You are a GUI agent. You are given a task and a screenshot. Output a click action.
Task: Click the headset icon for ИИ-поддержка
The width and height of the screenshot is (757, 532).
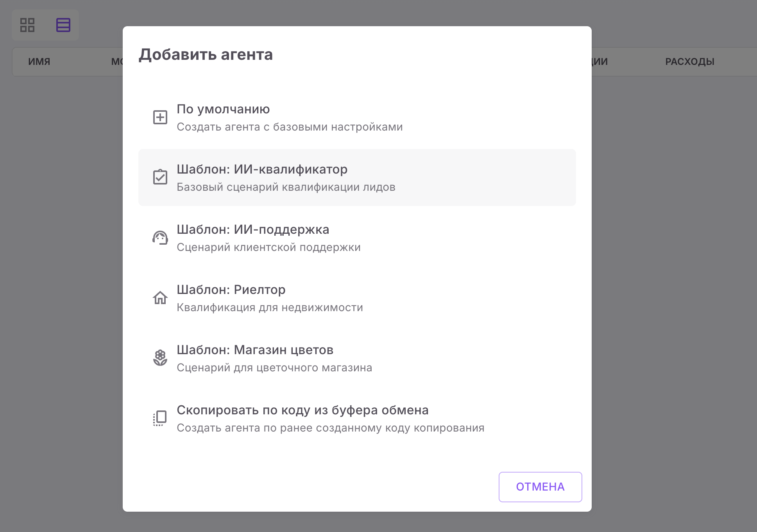click(160, 238)
